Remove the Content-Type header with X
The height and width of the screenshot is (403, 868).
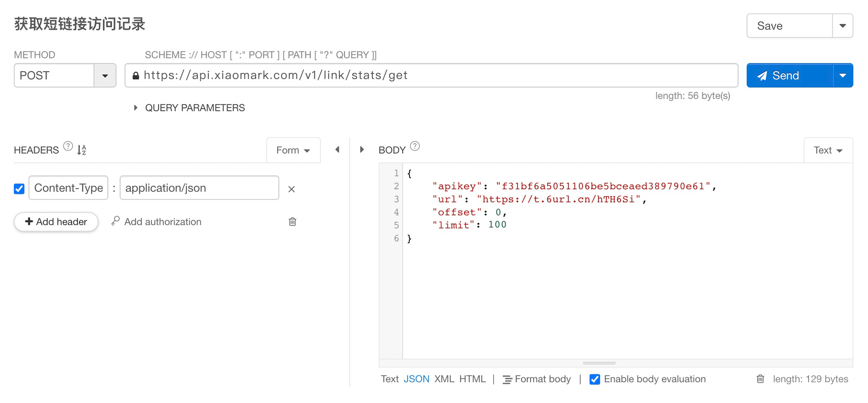coord(291,189)
